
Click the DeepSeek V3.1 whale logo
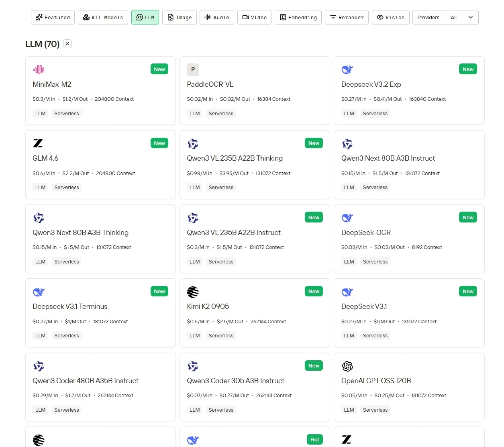pyautogui.click(x=347, y=292)
